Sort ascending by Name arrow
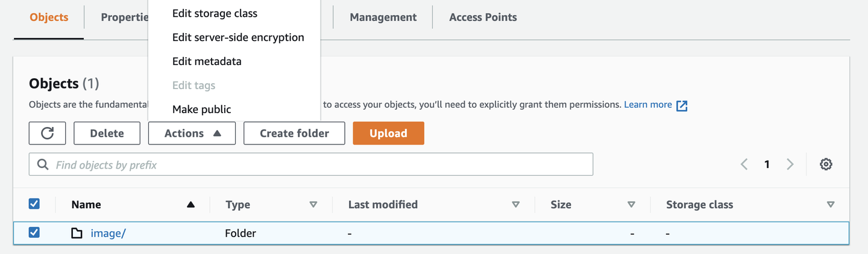This screenshot has width=868, height=254. [190, 205]
